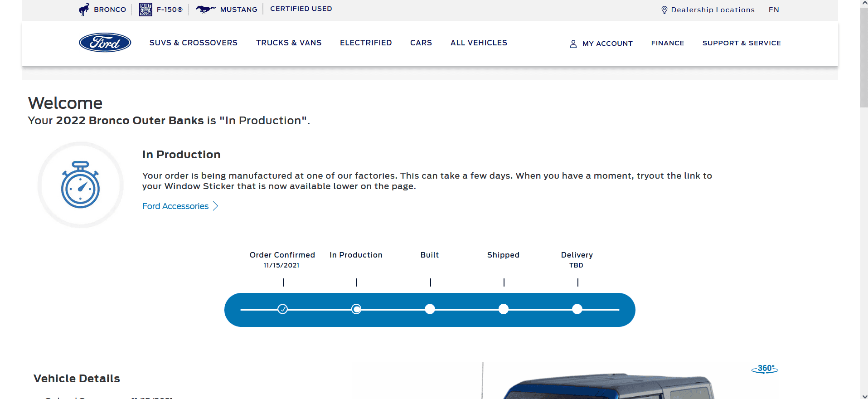Click the Bronco horse icon
The height and width of the screenshot is (399, 868).
tap(84, 10)
